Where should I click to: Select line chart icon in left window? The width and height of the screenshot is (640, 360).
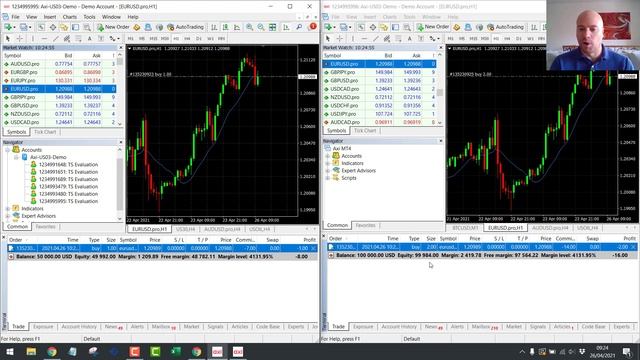coord(237,27)
